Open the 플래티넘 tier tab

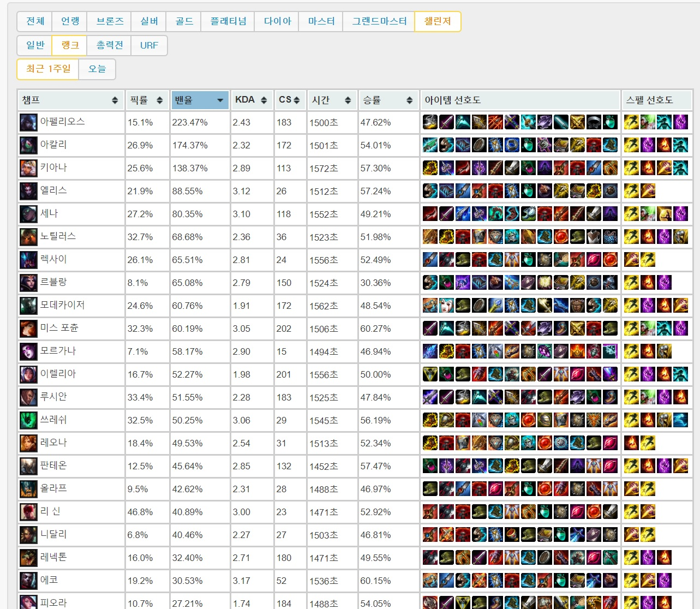pos(228,21)
